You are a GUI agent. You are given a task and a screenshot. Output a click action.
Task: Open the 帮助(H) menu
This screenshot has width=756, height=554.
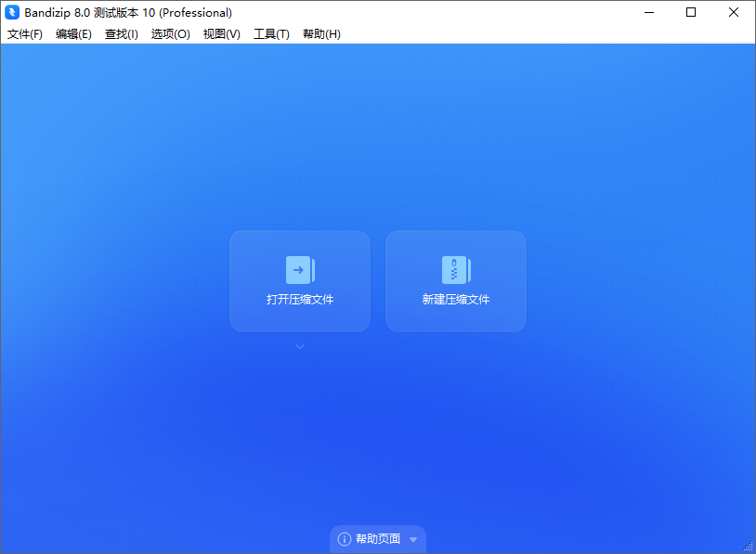coord(320,33)
